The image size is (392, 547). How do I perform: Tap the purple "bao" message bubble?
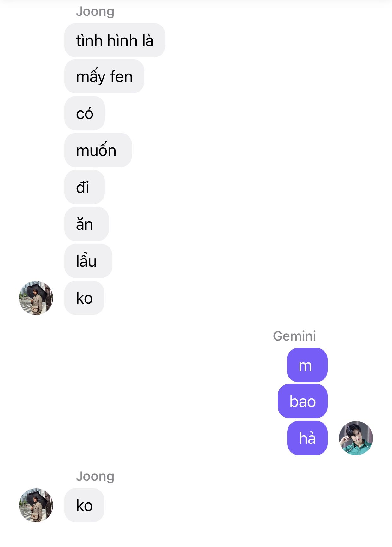coord(302,401)
